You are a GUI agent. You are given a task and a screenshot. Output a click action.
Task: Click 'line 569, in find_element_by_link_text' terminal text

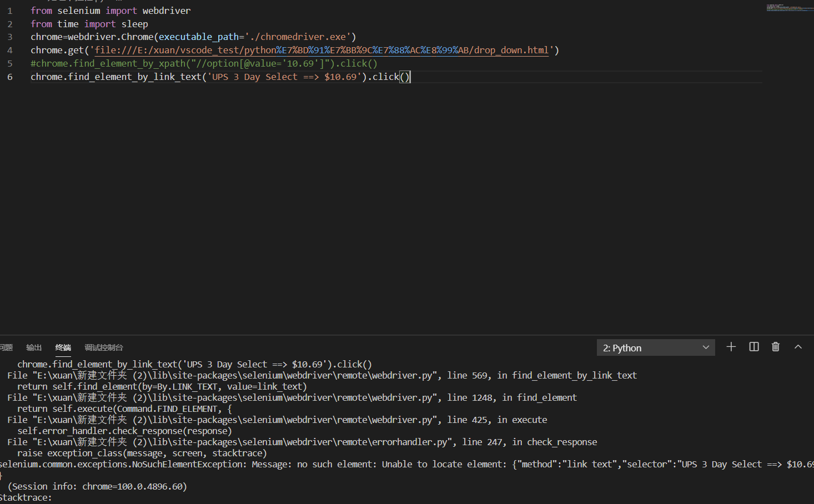[541, 375]
